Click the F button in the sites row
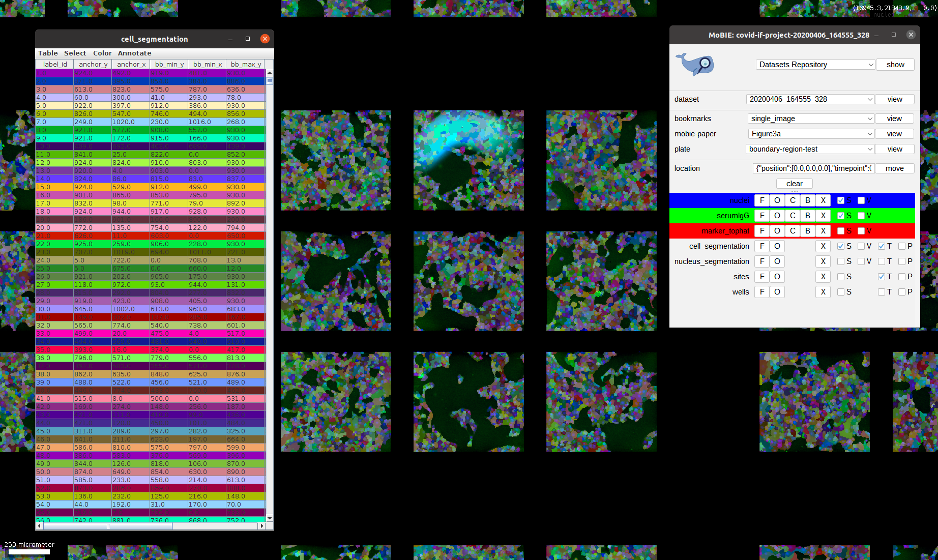Image resolution: width=938 pixels, height=560 pixels. (x=761, y=277)
